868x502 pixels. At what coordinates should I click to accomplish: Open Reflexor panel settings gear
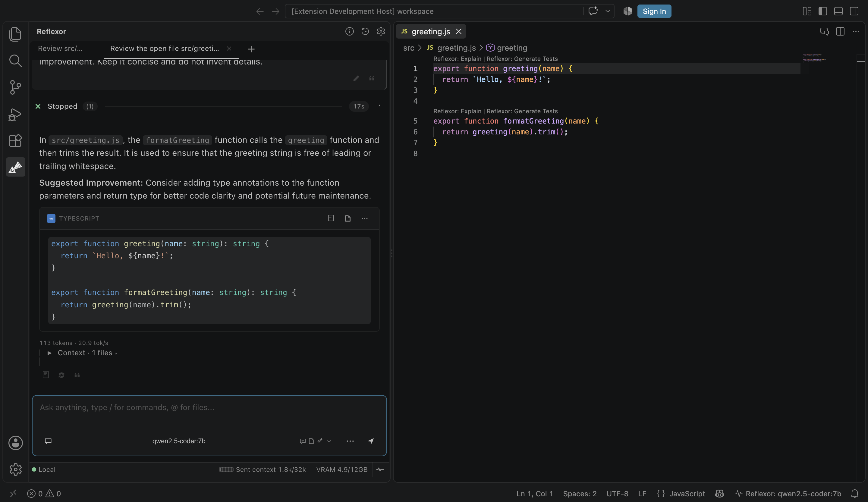381,31
